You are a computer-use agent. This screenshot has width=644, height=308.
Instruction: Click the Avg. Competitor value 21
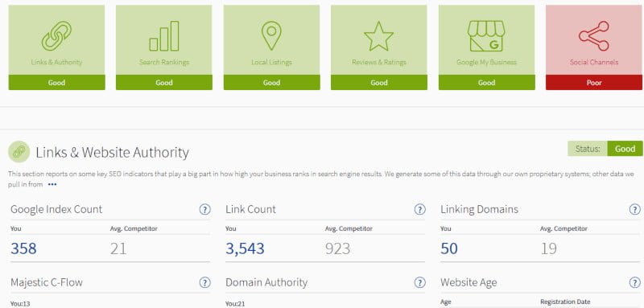[118, 248]
